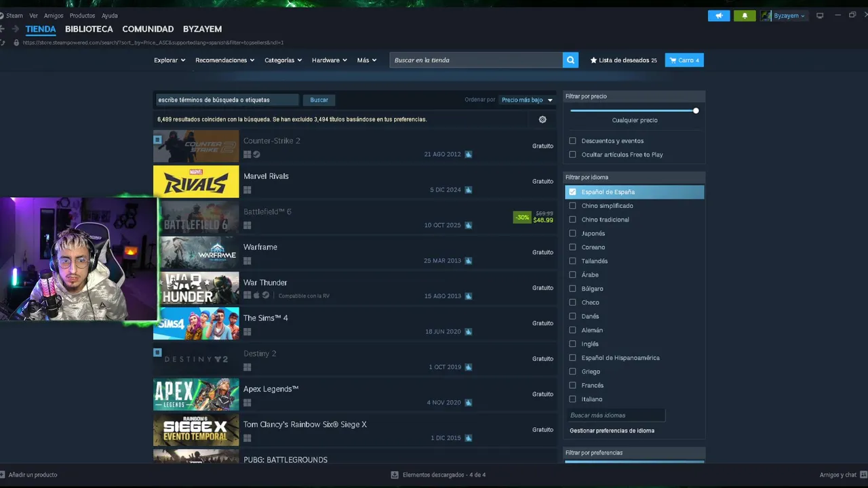The image size is (868, 488).
Task: Expand the Hardware dropdown
Action: [330, 60]
